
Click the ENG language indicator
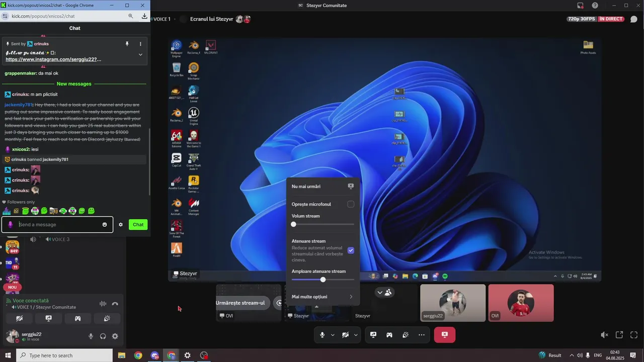click(598, 355)
